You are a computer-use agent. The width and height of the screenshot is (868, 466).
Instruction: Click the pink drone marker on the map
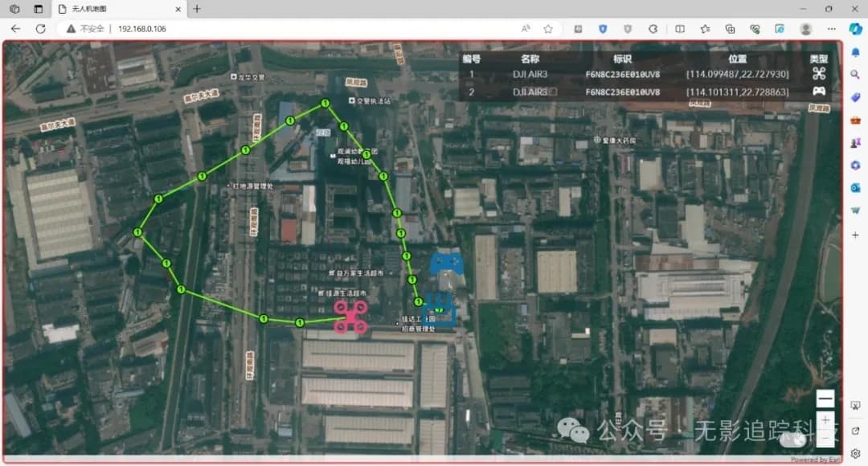(351, 316)
